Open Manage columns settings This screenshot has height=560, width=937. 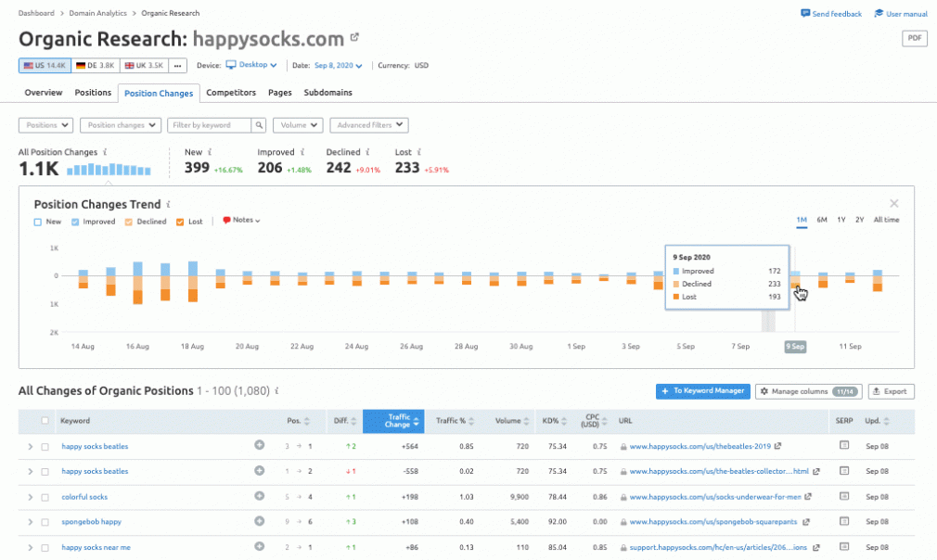point(809,391)
